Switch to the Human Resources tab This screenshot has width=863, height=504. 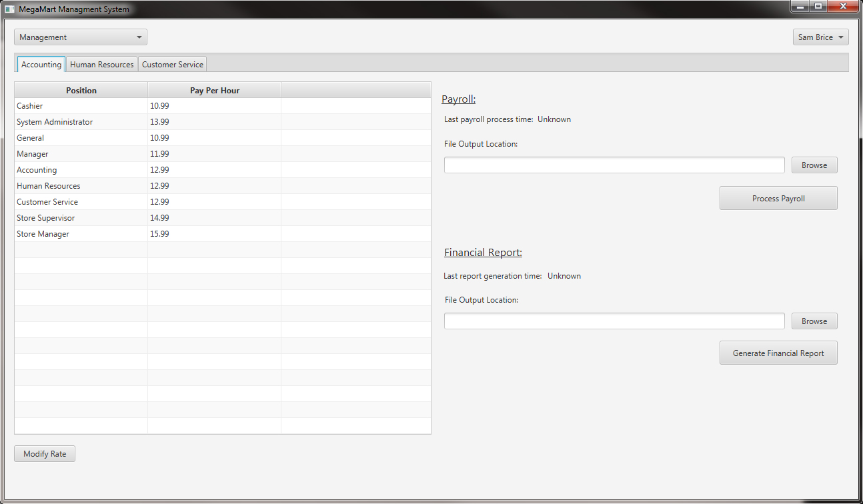(101, 65)
